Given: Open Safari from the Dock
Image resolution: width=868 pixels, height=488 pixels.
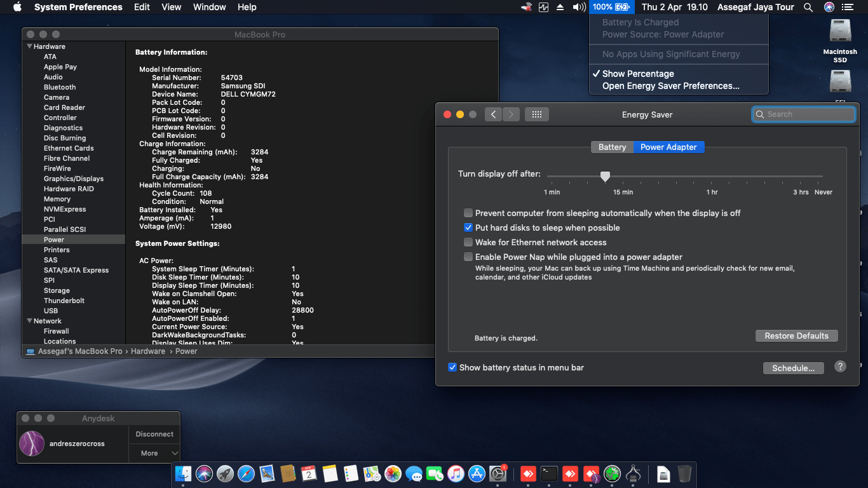Looking at the screenshot, I should coord(246,473).
